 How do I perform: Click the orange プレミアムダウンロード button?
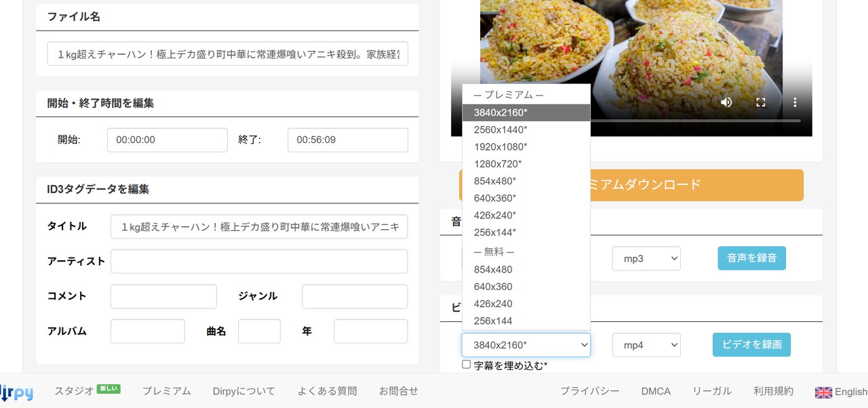click(678, 185)
